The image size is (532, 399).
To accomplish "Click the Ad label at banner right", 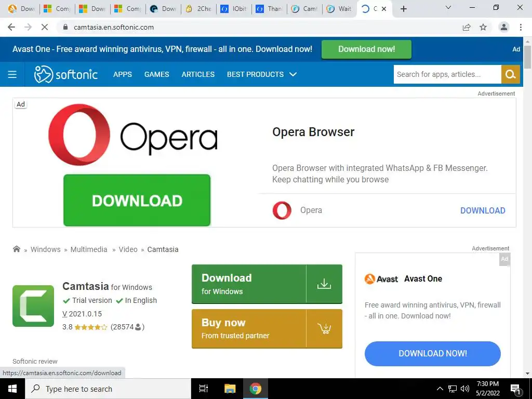I will [x=516, y=49].
